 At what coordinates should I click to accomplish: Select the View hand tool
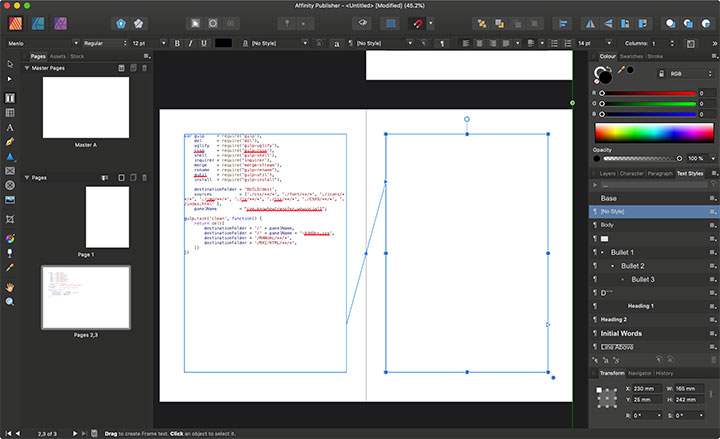coord(10,287)
